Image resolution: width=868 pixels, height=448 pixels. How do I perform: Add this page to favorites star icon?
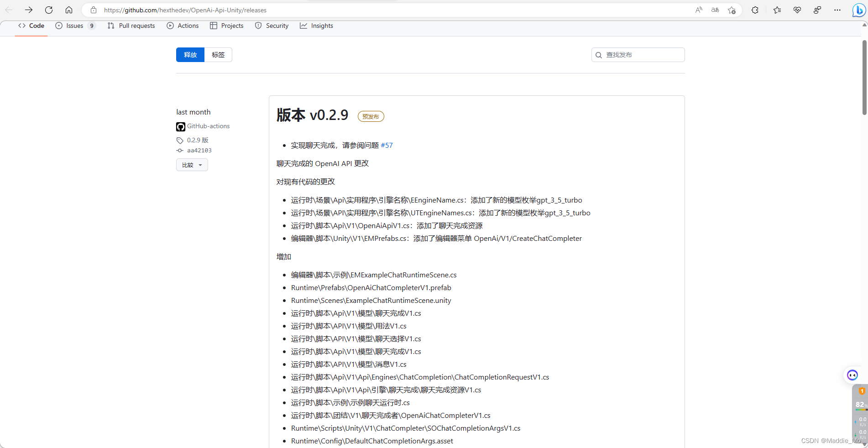click(x=732, y=10)
